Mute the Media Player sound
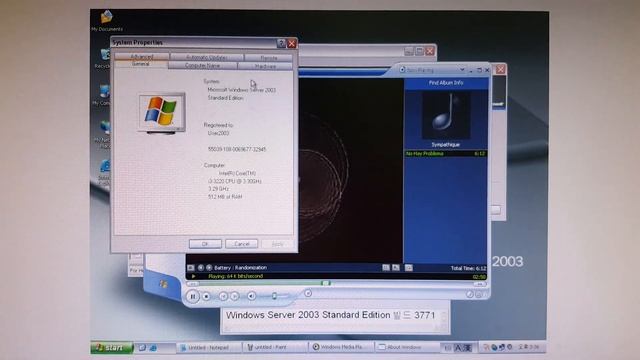Screen dimensions: 640x360 click(251, 296)
